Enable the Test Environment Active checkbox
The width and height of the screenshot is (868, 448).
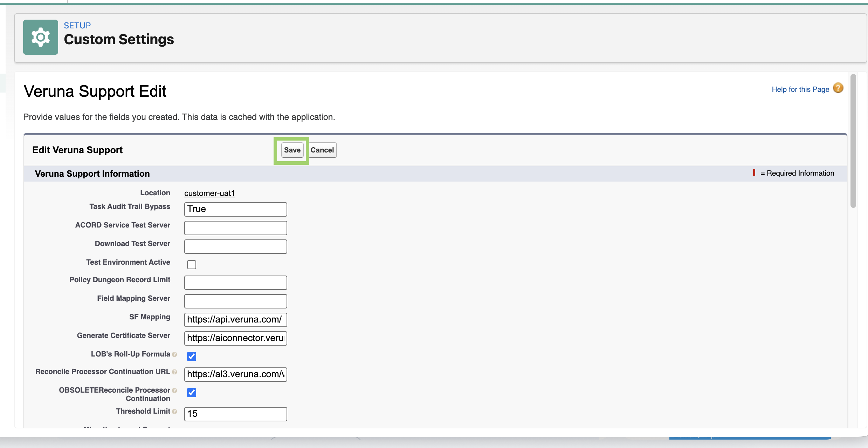coord(192,264)
